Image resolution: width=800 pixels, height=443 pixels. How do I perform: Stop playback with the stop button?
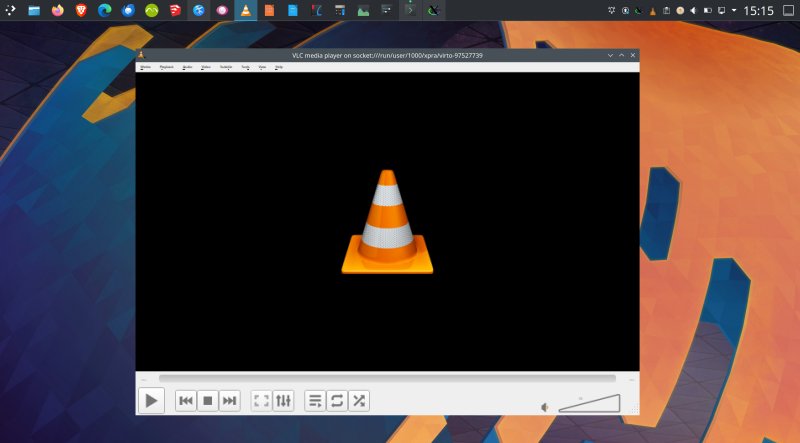pos(208,401)
